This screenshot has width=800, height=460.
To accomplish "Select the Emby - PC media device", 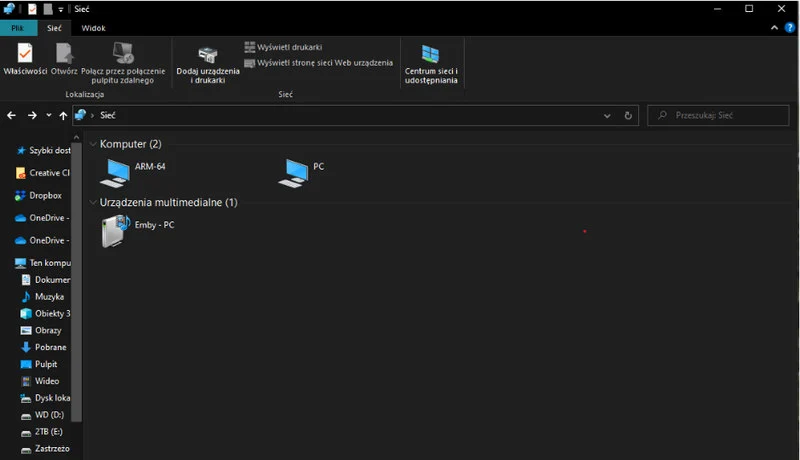I will coord(116,232).
